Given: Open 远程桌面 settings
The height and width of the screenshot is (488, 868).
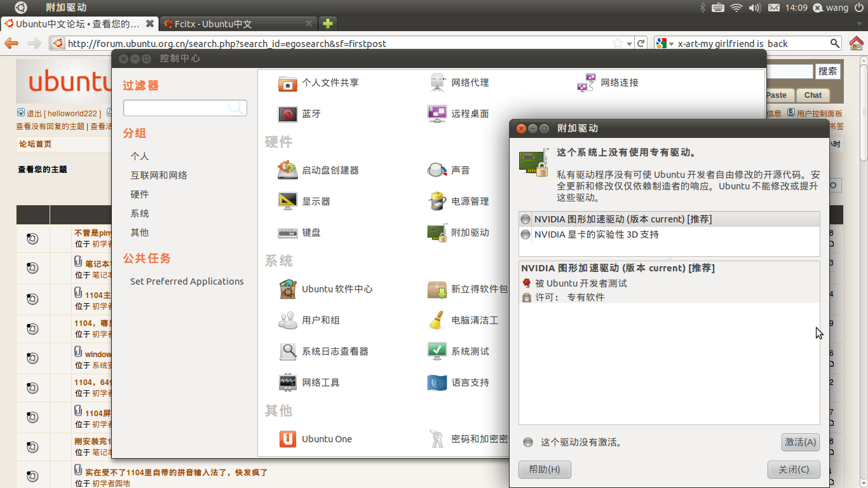Looking at the screenshot, I should point(458,114).
